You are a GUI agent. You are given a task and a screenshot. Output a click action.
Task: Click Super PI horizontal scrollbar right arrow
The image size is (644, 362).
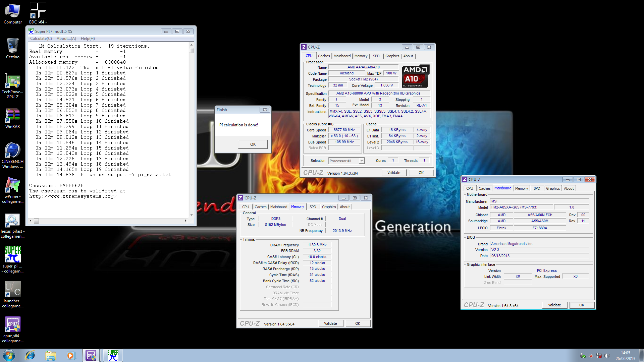pos(185,221)
